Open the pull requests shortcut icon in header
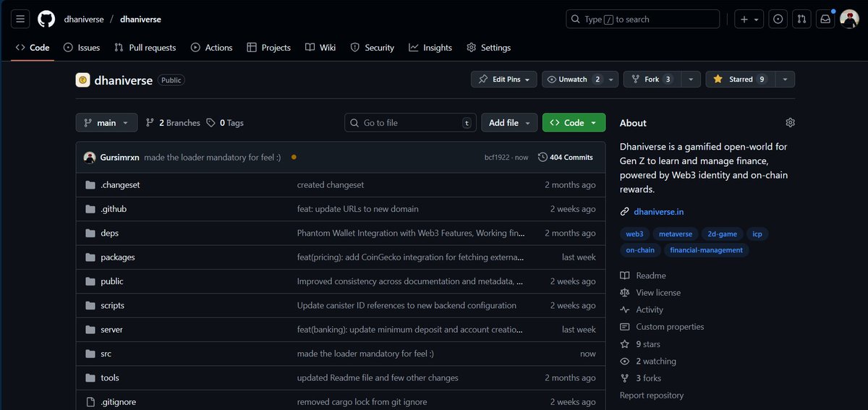Viewport: 868px width, 410px height. tap(801, 20)
